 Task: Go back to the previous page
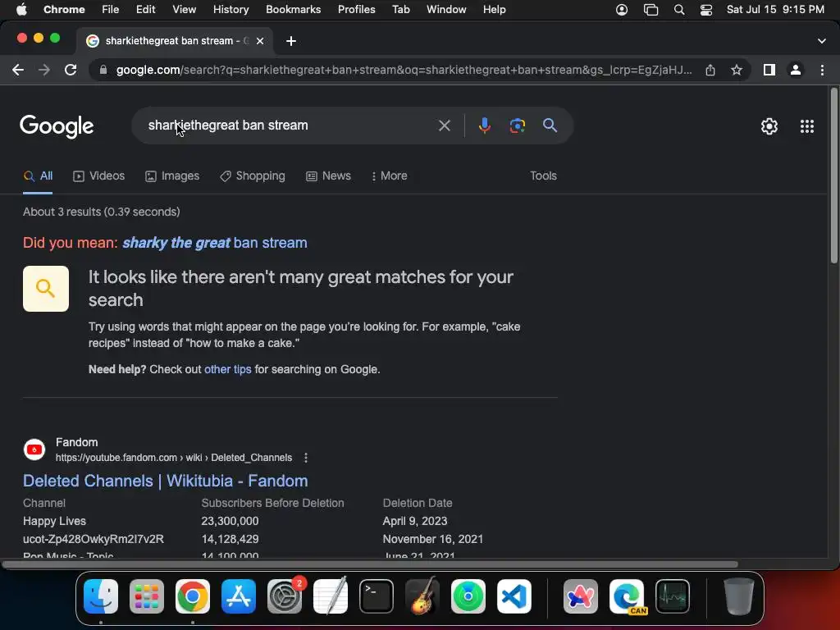18,71
